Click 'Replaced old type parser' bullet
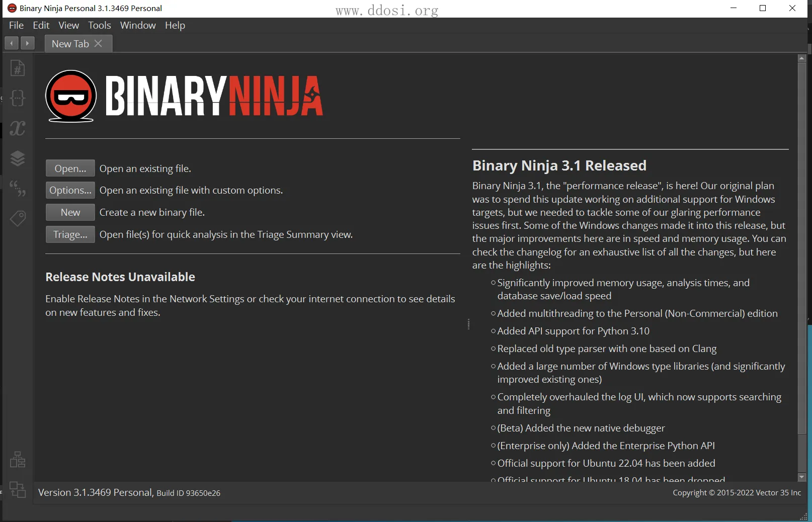The width and height of the screenshot is (812, 522). point(607,349)
